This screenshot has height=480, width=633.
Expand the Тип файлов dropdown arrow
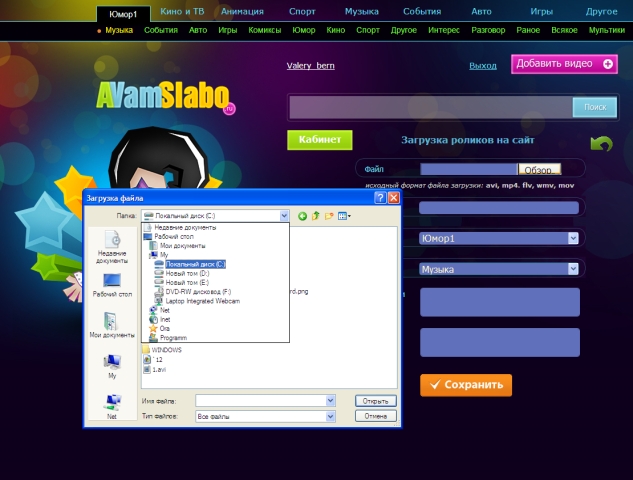330,416
